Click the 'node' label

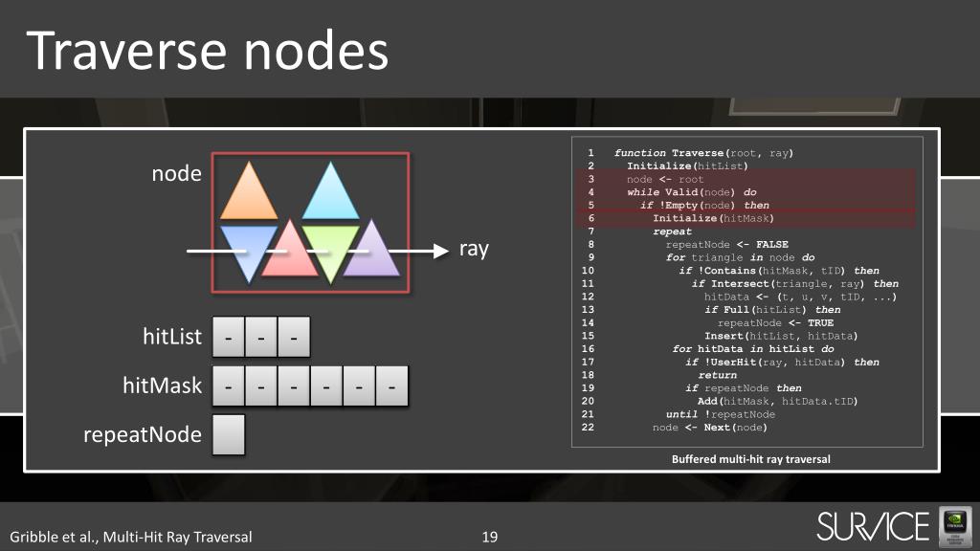pyautogui.click(x=177, y=173)
